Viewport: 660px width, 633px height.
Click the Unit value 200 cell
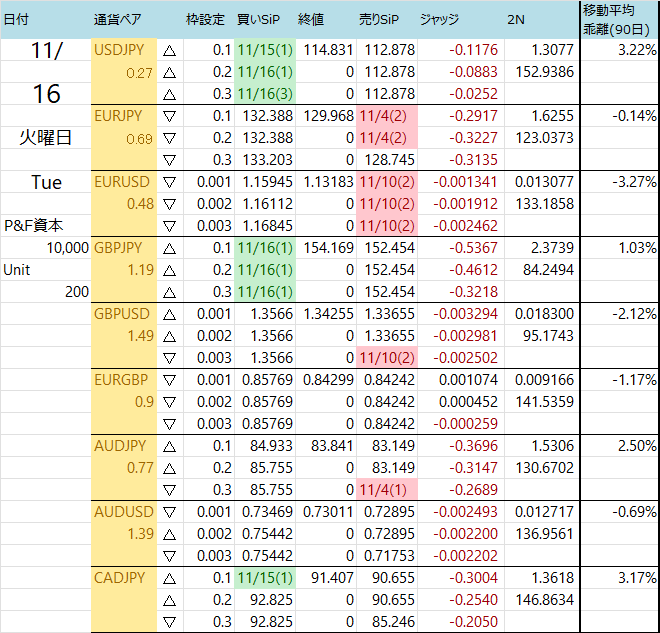point(45,292)
